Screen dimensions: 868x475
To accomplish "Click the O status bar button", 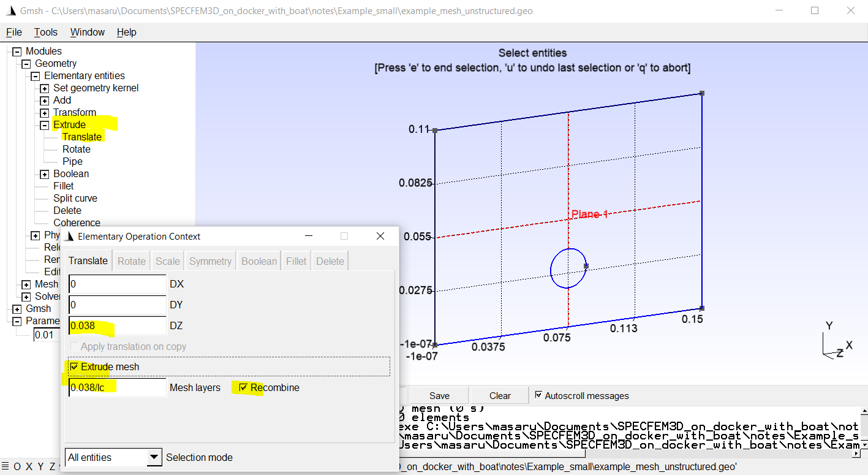I will [x=17, y=467].
